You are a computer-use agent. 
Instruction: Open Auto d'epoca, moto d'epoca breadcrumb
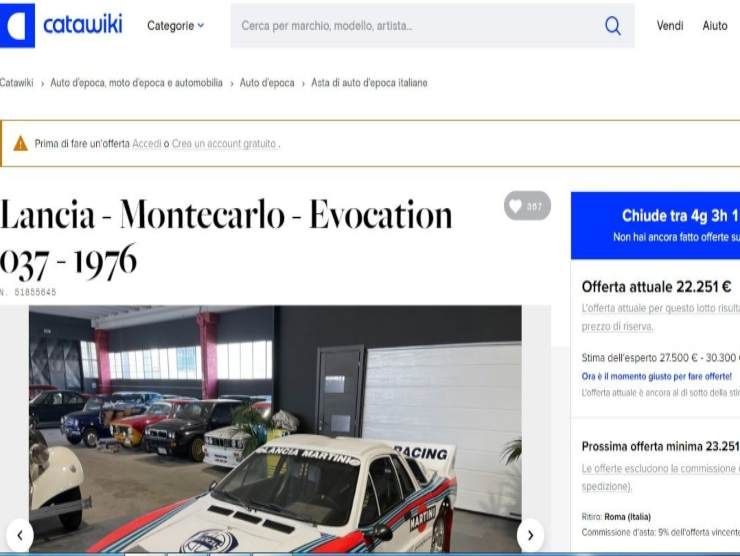click(136, 83)
